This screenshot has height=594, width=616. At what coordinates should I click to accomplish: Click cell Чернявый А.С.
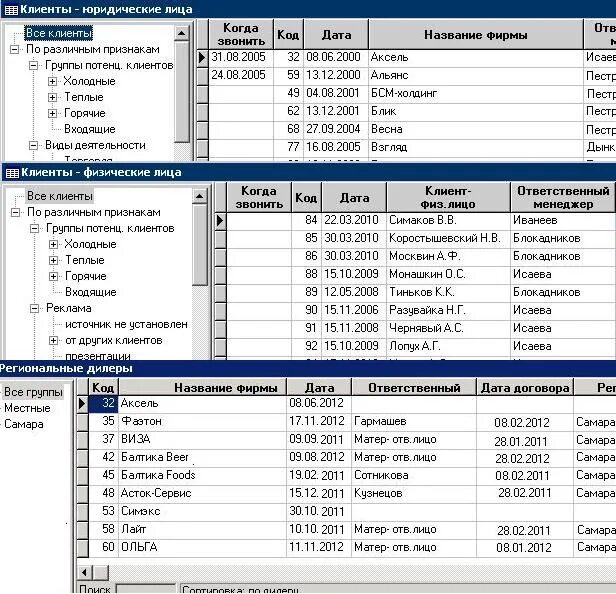448,328
